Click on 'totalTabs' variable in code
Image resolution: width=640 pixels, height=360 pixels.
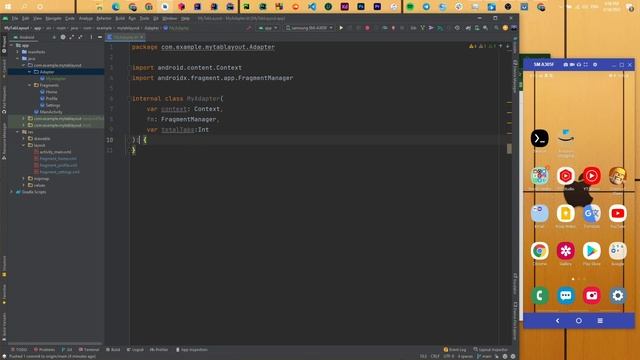pyautogui.click(x=178, y=129)
